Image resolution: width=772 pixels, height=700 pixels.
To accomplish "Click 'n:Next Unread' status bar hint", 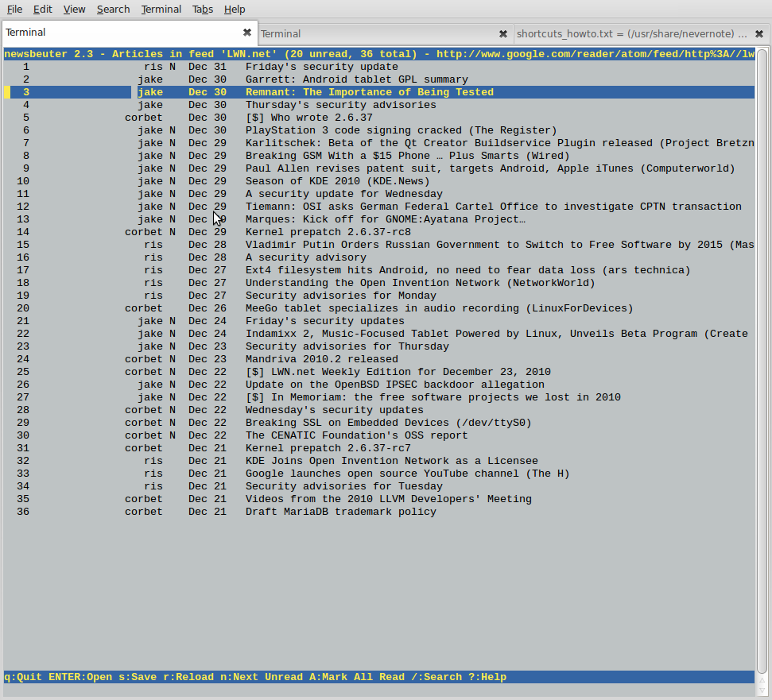I will (x=262, y=678).
